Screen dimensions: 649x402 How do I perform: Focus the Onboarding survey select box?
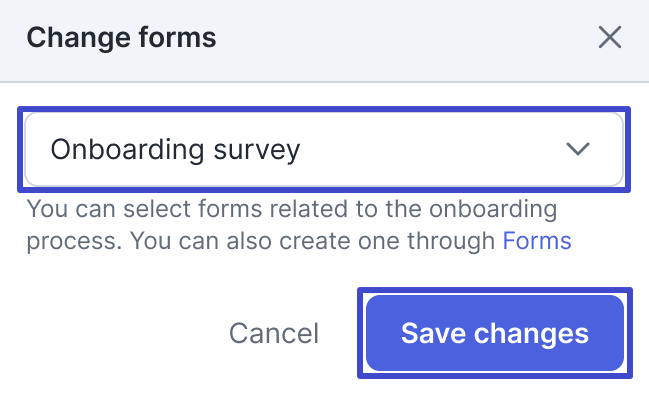(x=323, y=150)
